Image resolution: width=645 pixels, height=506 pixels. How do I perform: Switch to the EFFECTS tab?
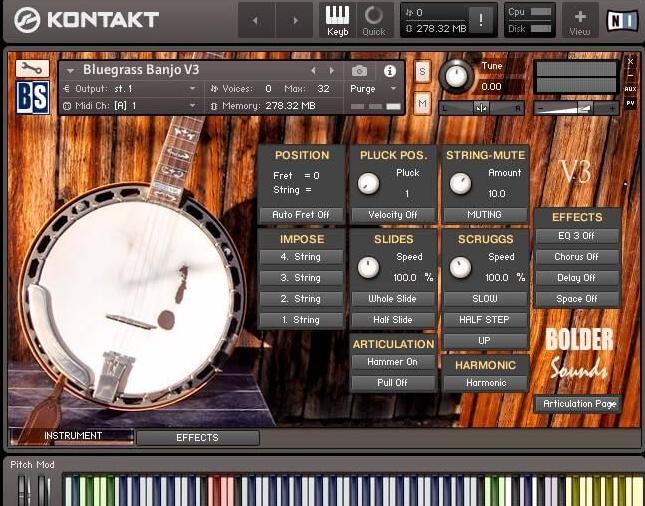[x=197, y=438]
